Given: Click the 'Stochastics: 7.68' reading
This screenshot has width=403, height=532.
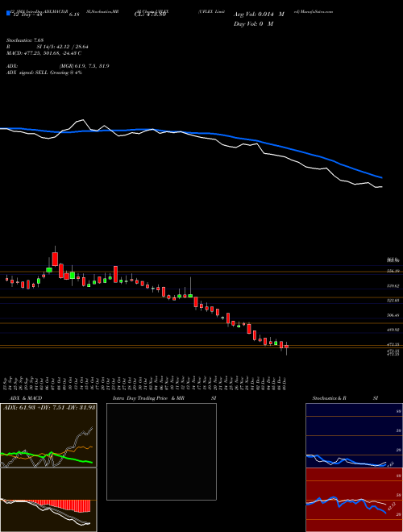Looking at the screenshot, I should [25, 40].
